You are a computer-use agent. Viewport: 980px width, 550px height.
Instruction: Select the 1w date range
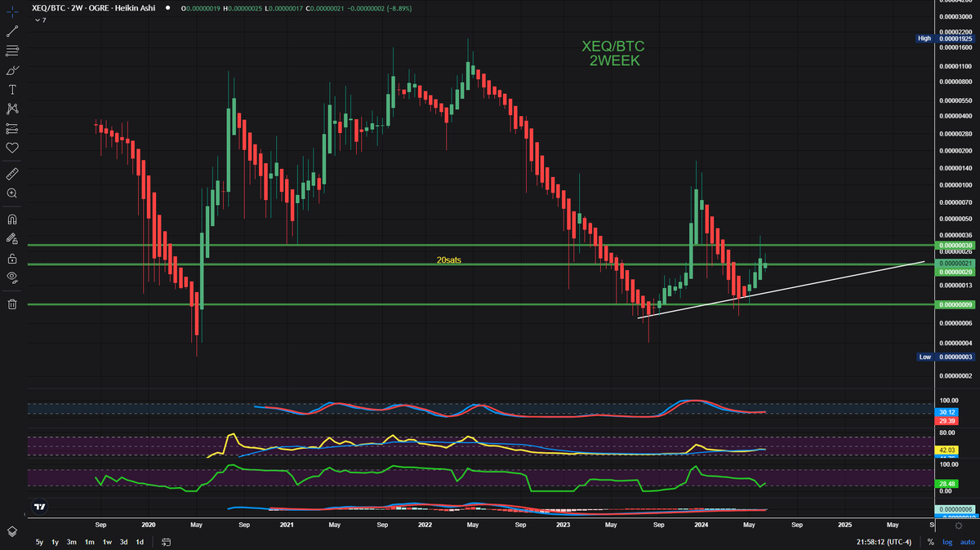(107, 542)
